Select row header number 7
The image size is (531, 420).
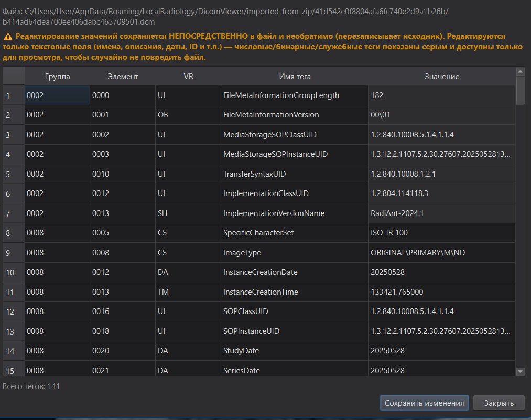[x=14, y=213]
